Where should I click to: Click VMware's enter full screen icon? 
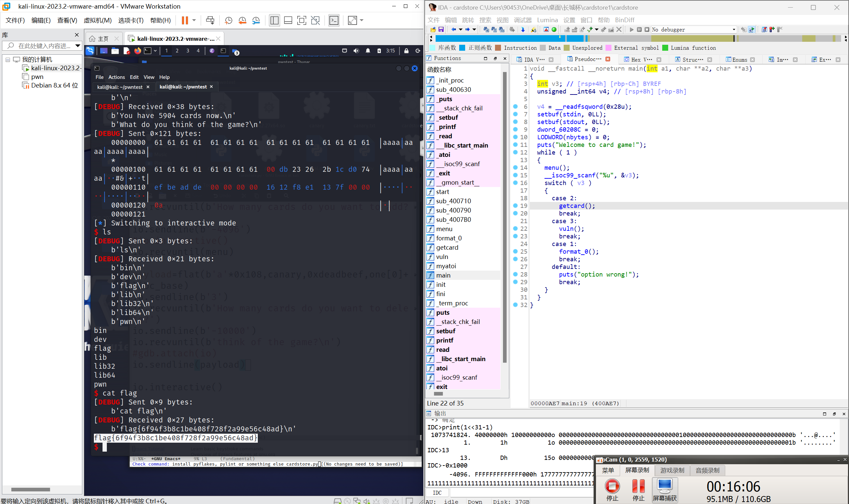click(x=301, y=20)
